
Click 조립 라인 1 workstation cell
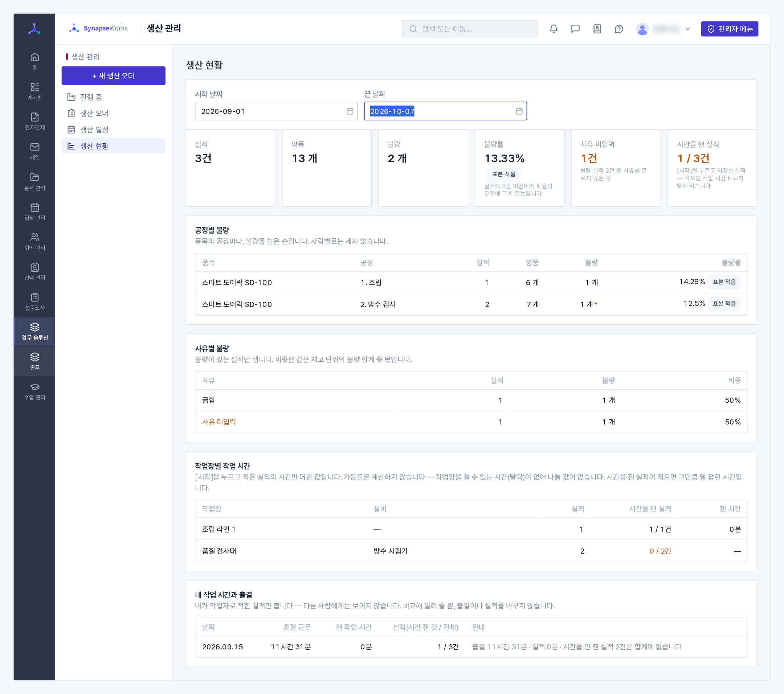tap(219, 529)
